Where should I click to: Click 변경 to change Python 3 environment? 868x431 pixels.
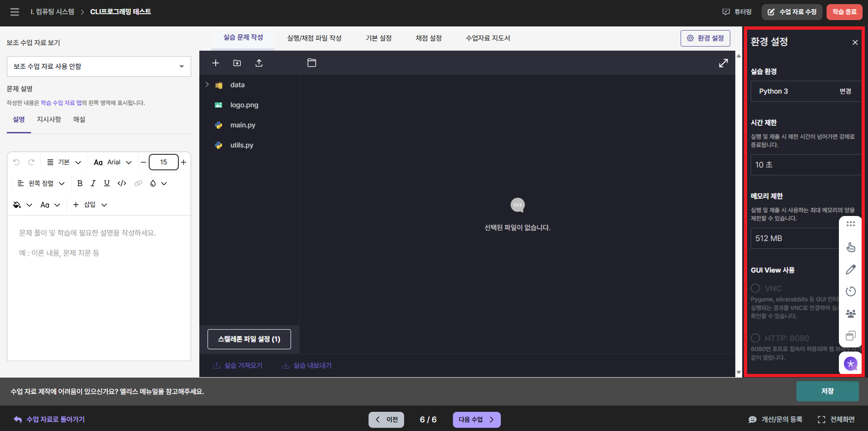(845, 91)
